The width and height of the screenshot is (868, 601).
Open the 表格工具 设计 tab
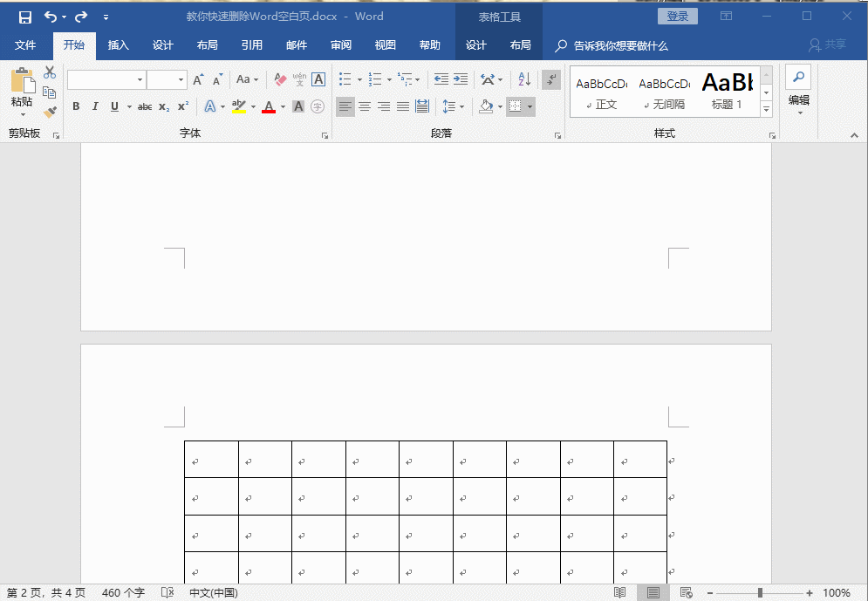[x=476, y=45]
